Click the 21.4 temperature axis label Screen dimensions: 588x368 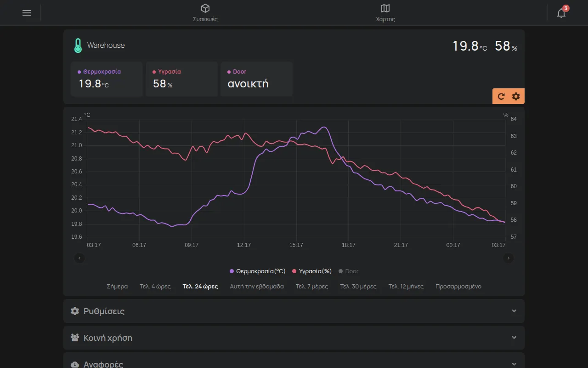(76, 119)
